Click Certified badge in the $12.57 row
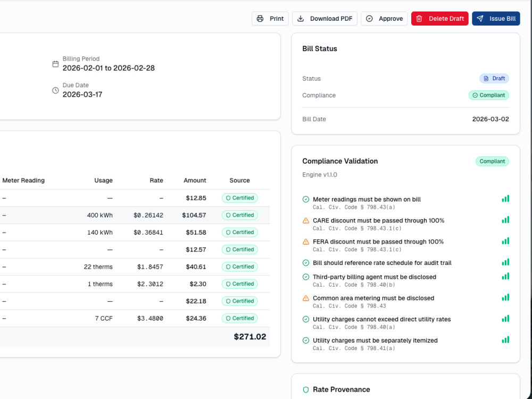532x399 pixels. pyautogui.click(x=239, y=250)
